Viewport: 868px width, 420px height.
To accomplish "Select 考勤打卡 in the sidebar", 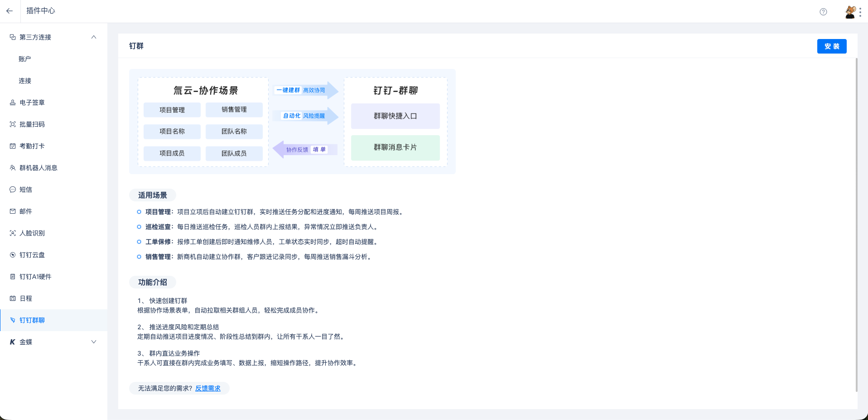I will (x=53, y=146).
